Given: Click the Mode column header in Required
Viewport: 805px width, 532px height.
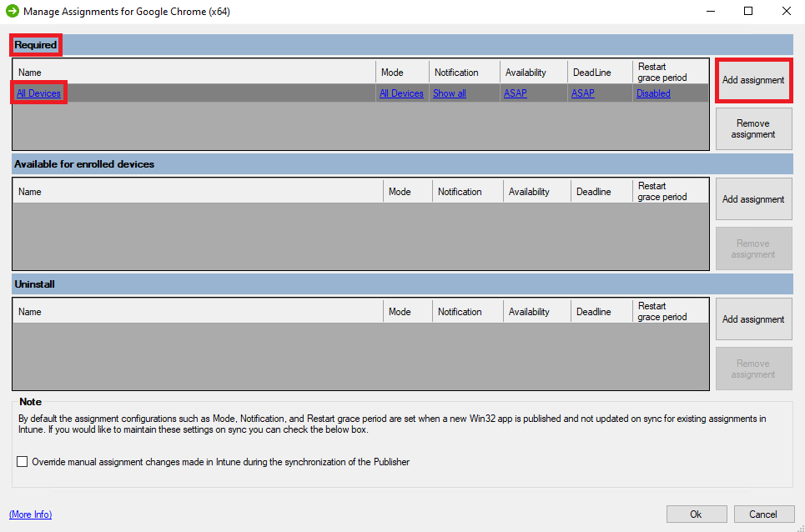Looking at the screenshot, I should 402,73.
